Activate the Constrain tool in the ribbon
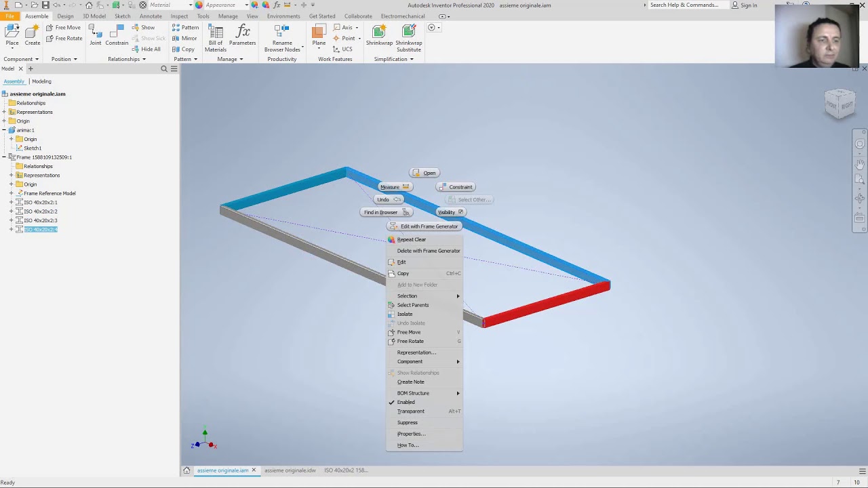868x488 pixels. click(117, 35)
